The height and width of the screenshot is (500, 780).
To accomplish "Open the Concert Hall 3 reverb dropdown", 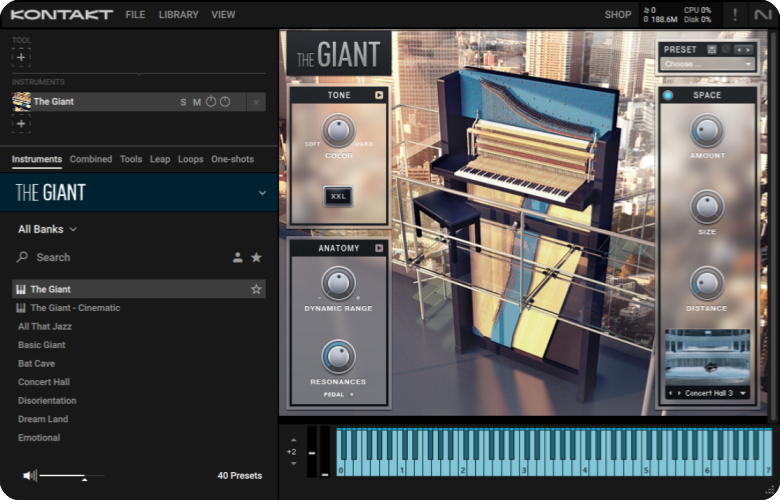I will coord(743,393).
